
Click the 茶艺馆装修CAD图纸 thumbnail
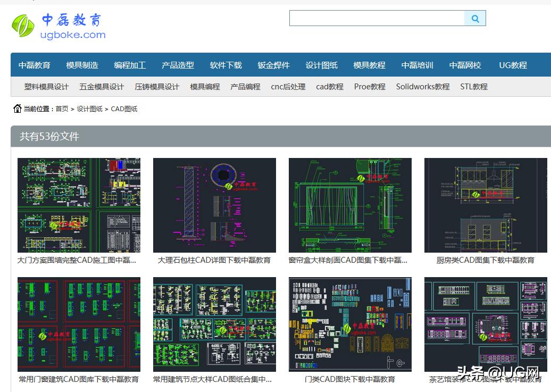coord(486,324)
